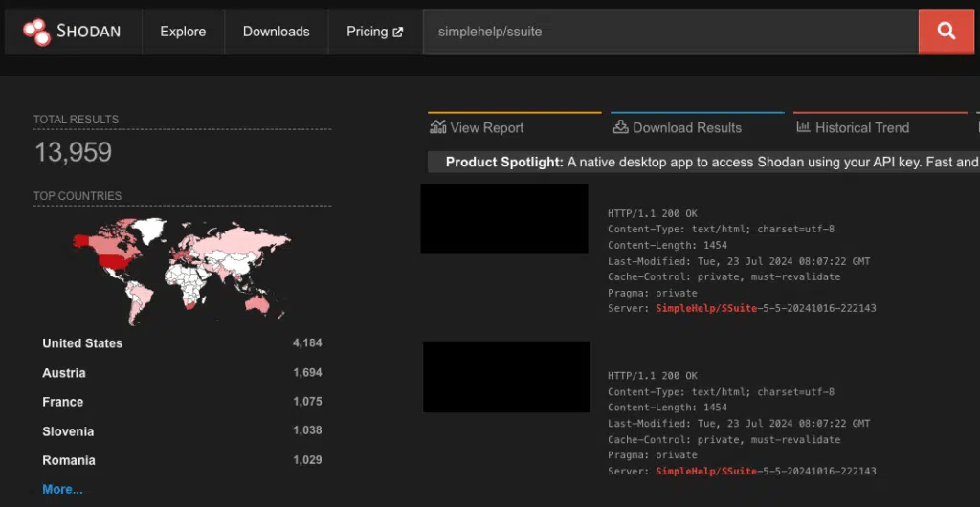980x507 pixels.
Task: Click the red search magnifier button
Action: [x=947, y=32]
